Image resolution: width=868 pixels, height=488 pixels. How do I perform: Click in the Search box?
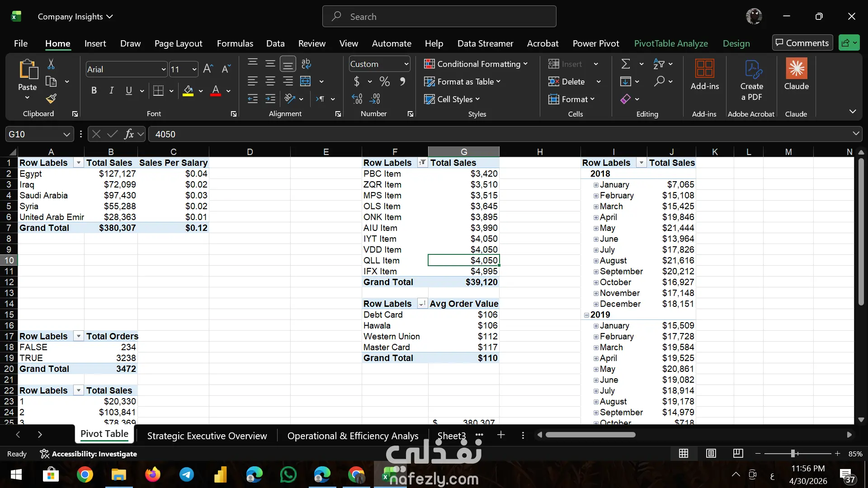[x=439, y=16]
